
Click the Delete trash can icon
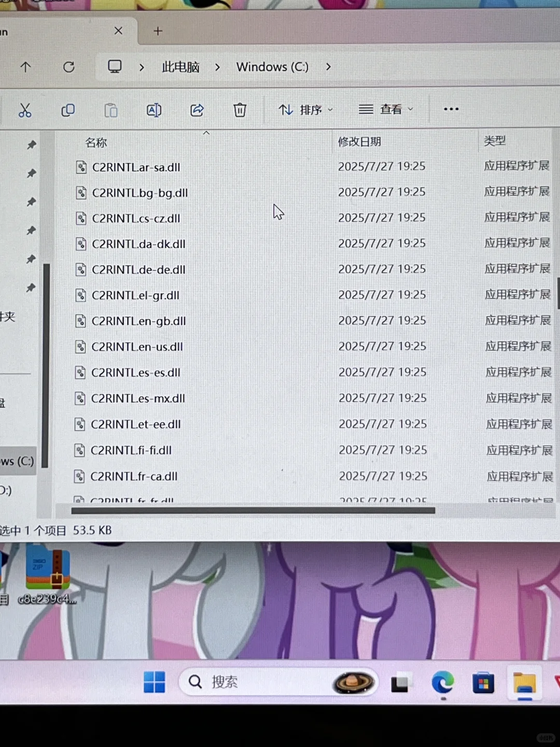[x=240, y=110]
